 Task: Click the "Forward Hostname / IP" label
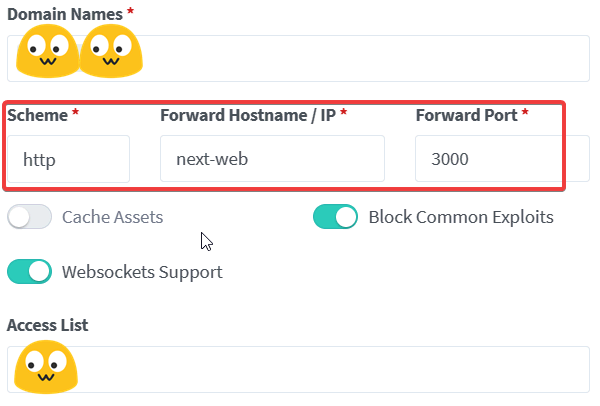pyautogui.click(x=248, y=116)
